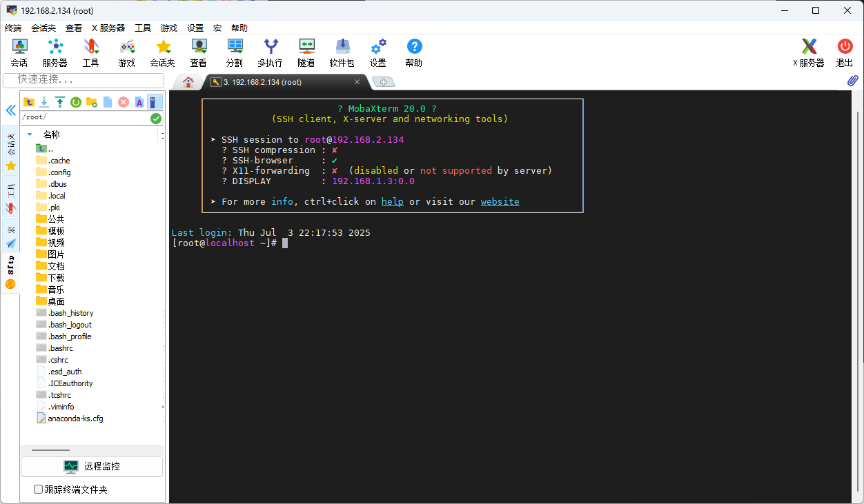
Task: Click the SFTP download selected files icon
Action: pos(44,102)
